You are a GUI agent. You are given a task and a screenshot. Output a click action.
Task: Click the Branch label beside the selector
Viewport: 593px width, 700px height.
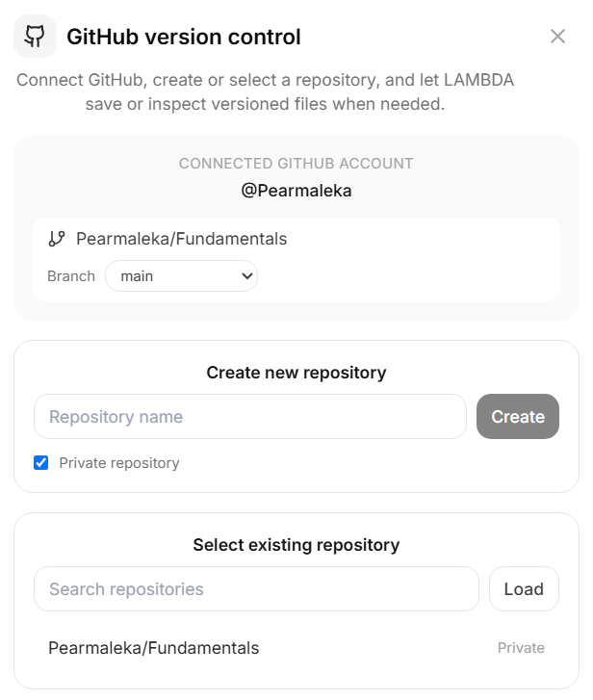pos(71,276)
